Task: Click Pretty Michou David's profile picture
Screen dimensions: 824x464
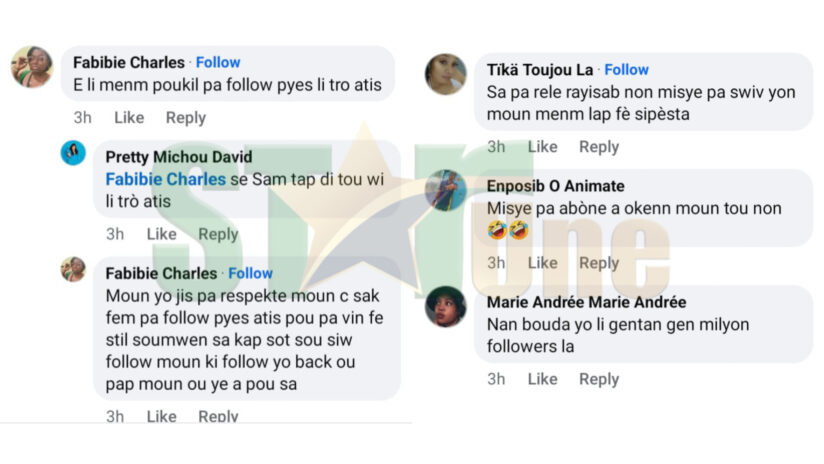Action: (73, 153)
